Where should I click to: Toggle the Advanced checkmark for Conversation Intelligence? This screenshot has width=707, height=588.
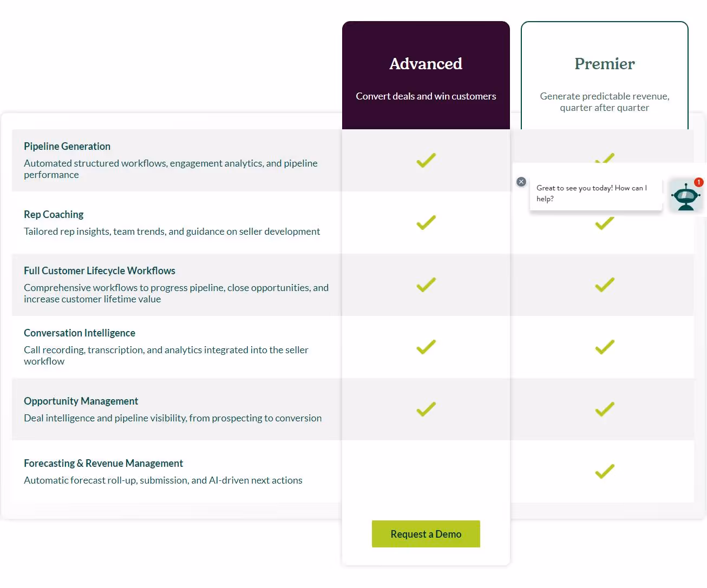coord(425,347)
